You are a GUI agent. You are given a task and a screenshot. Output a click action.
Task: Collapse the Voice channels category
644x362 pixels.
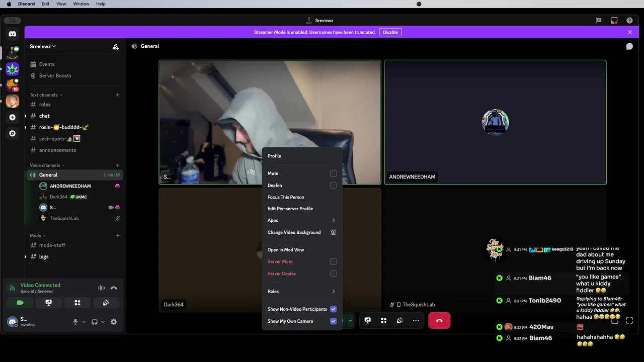click(47, 165)
